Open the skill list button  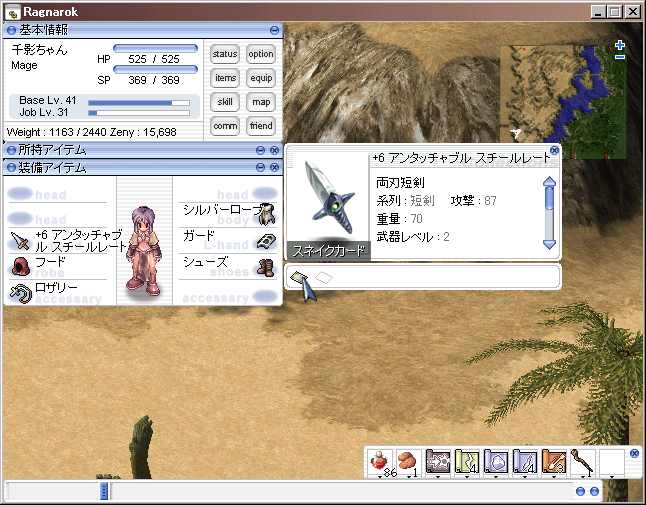coord(225,102)
